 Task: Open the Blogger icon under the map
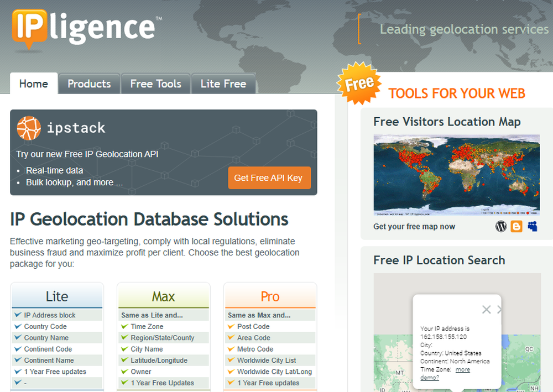(517, 226)
